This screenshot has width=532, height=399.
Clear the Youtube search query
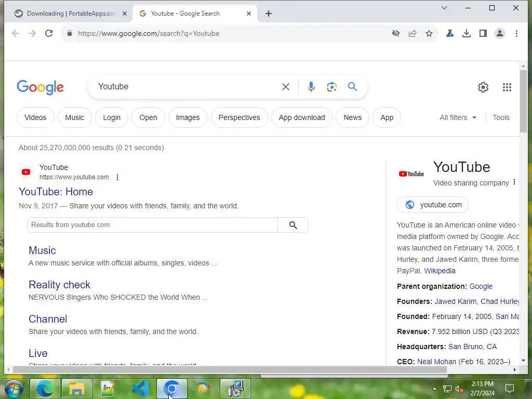[x=286, y=87]
